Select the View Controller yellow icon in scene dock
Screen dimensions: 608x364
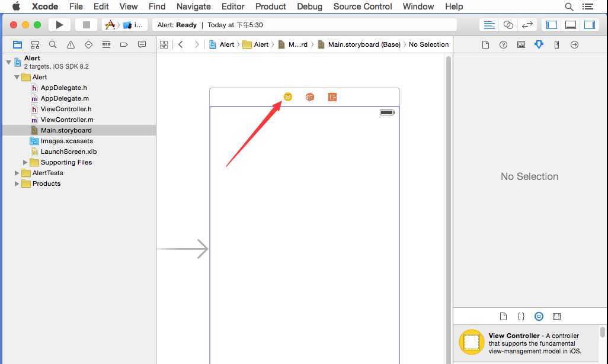288,97
